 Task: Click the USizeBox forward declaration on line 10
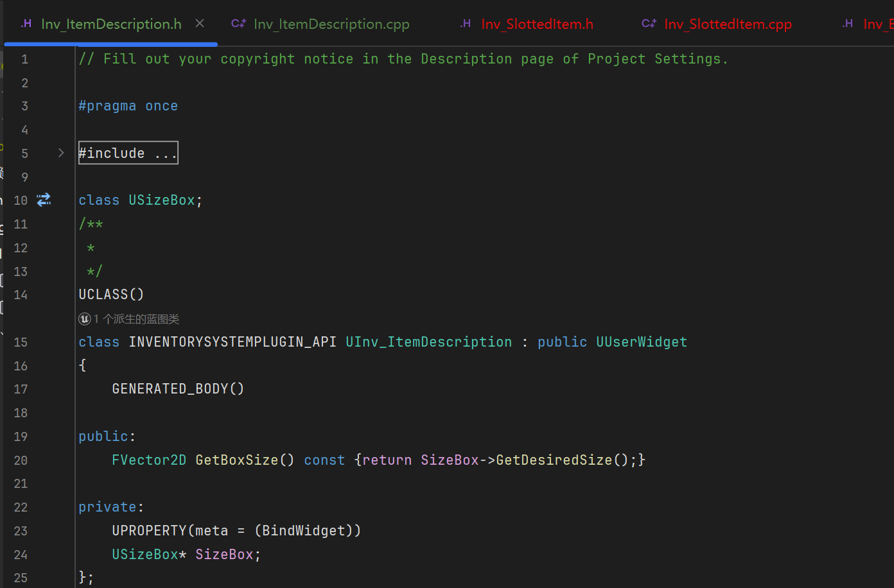point(161,200)
